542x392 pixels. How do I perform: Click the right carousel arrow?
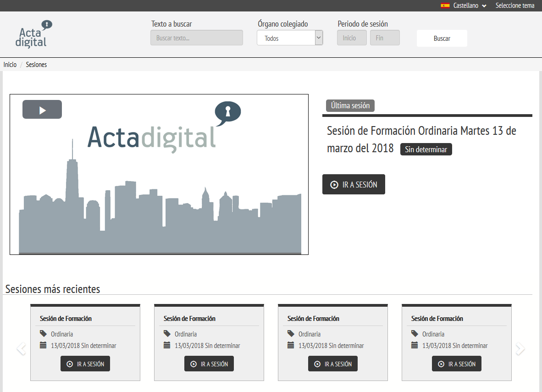pyautogui.click(x=520, y=349)
